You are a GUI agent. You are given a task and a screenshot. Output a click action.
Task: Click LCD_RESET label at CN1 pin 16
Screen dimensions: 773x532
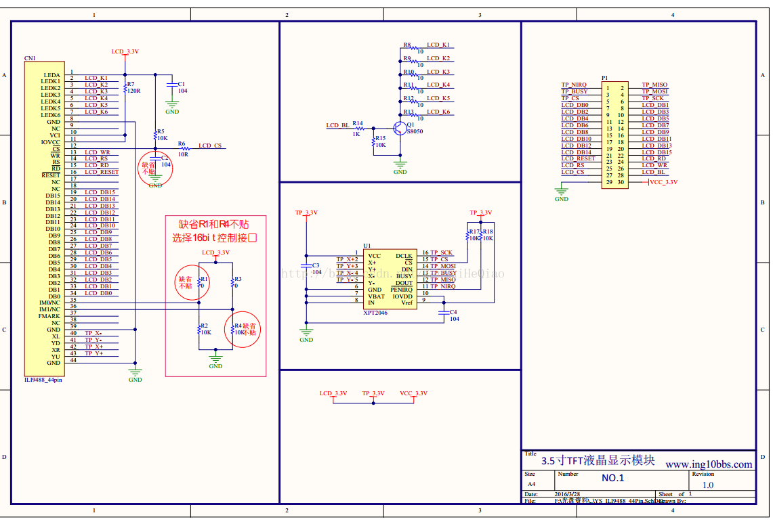coord(102,172)
